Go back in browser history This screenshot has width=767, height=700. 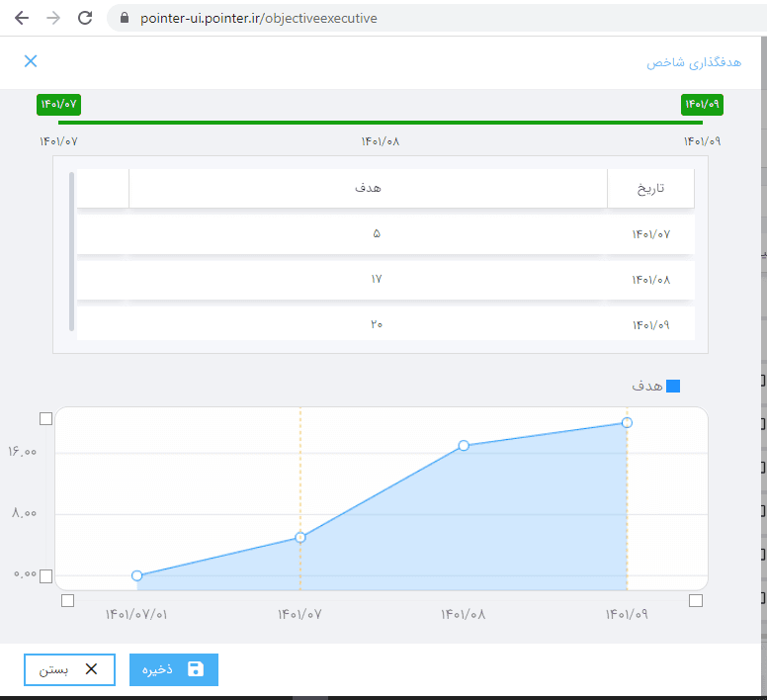(22, 18)
